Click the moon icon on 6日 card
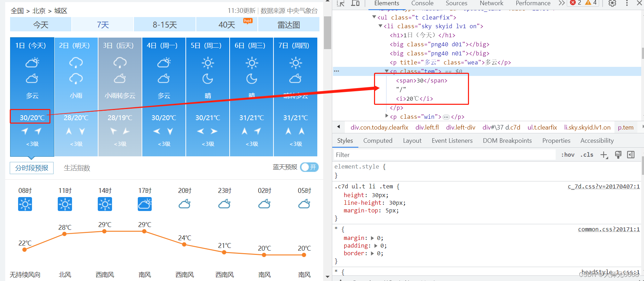Screen dimensions: 644x281 pos(252,79)
